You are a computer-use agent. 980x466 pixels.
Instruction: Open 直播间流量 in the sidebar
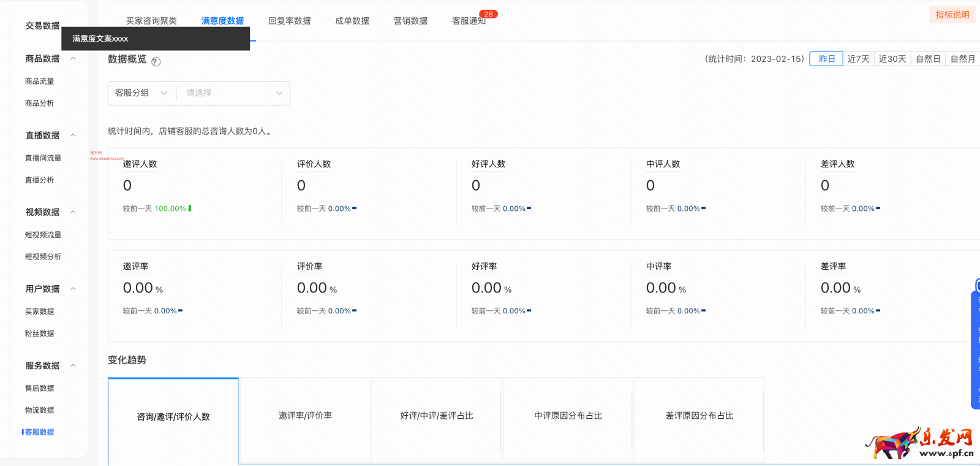coord(43,158)
